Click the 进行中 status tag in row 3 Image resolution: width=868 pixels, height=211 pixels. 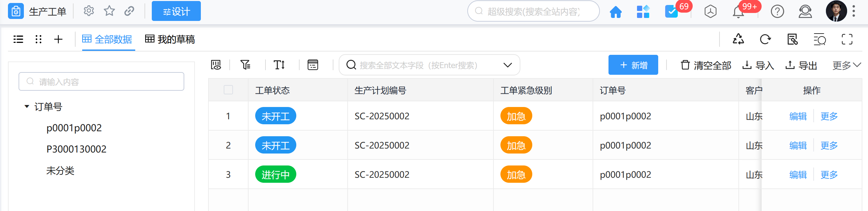(275, 174)
